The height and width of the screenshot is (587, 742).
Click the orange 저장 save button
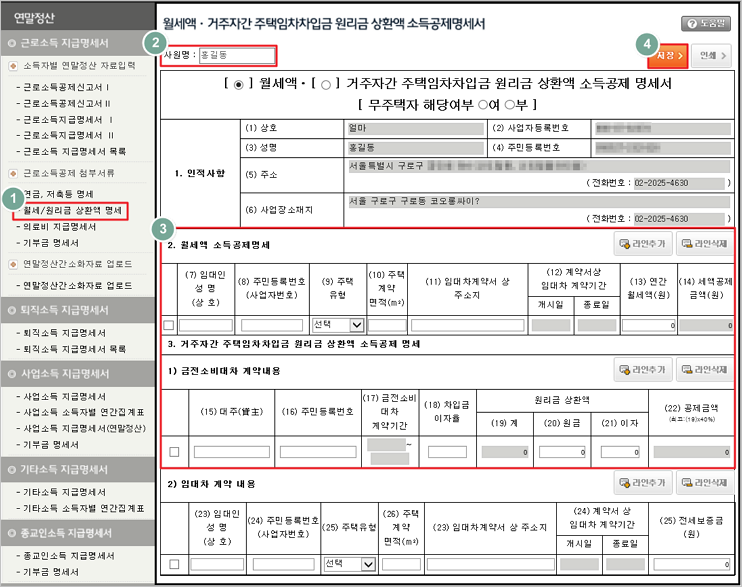coord(670,56)
